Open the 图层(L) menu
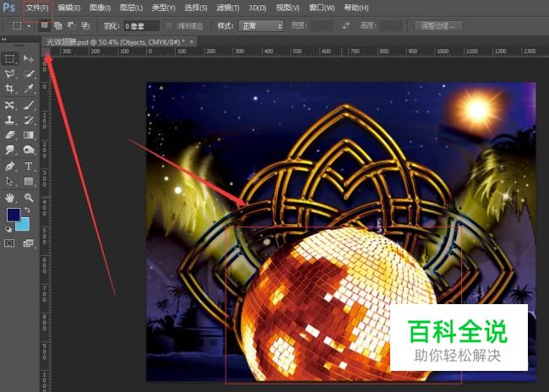This screenshot has height=392, width=549. click(131, 8)
